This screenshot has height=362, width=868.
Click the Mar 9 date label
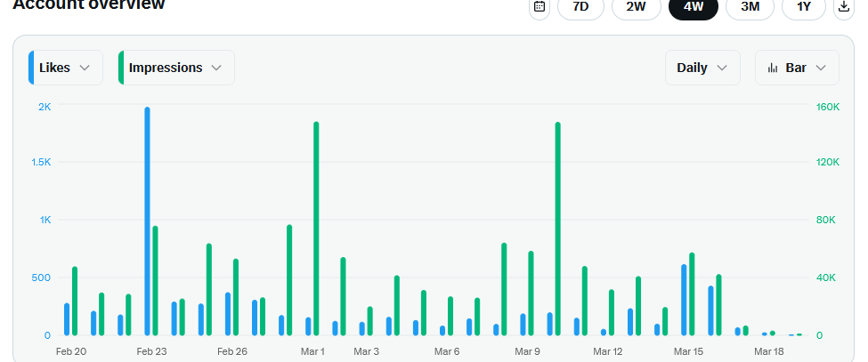527,351
